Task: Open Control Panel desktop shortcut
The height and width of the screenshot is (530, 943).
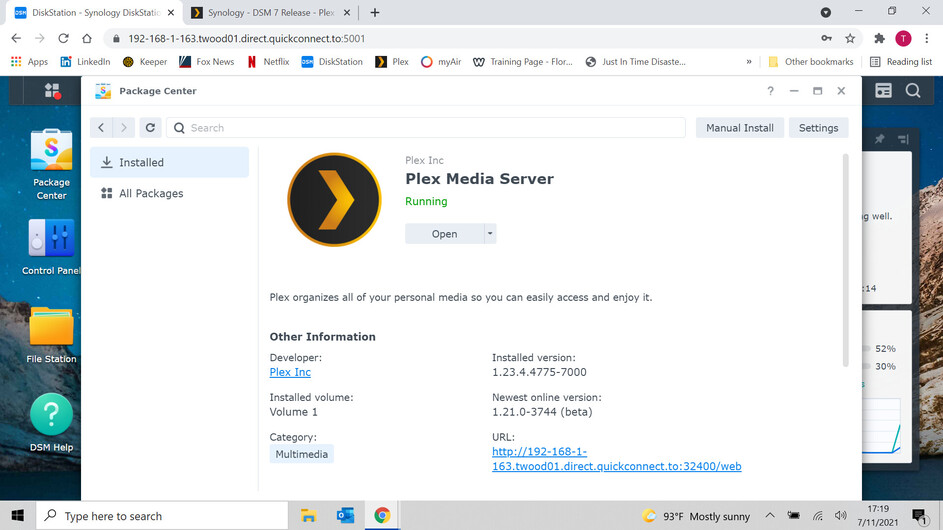Action: click(x=51, y=247)
